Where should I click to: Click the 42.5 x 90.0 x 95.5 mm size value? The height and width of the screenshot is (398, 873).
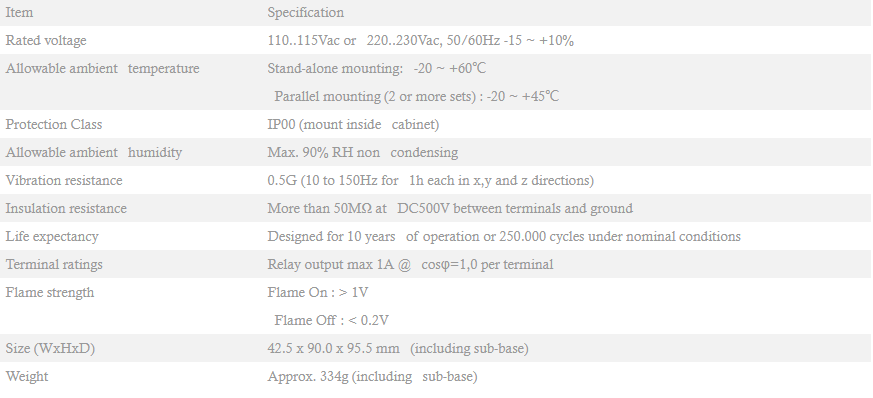pos(398,348)
